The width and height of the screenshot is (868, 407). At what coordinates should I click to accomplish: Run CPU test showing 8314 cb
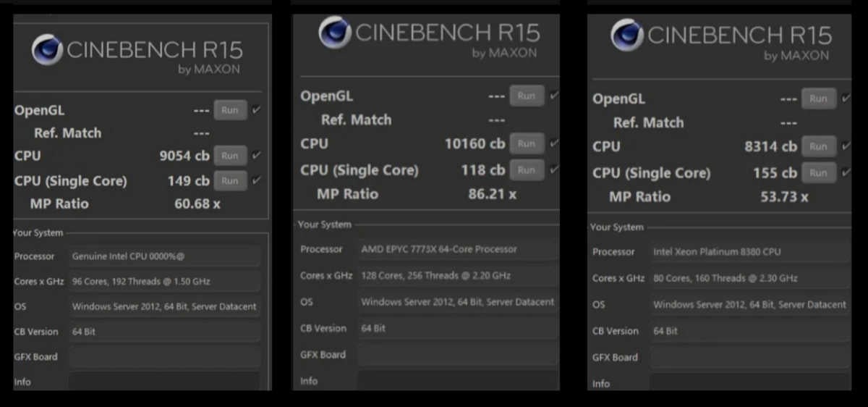coord(818,146)
